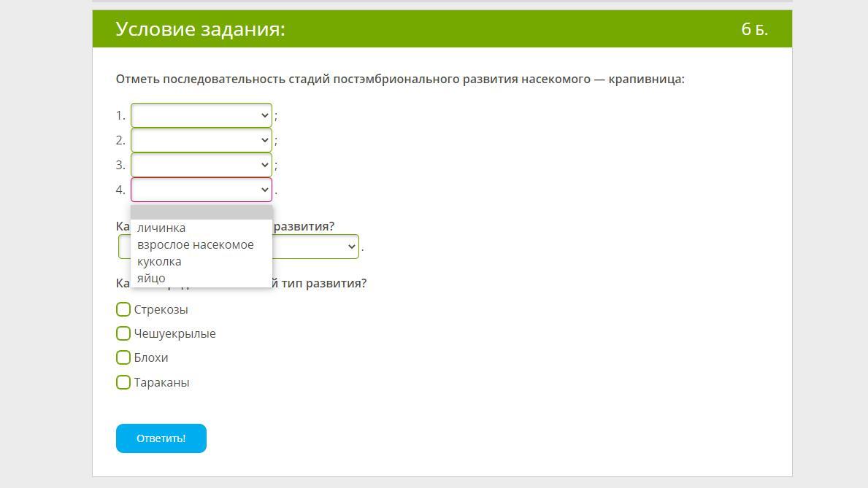Check the Стрекозы checkbox
This screenshot has height=488, width=868.
(x=123, y=309)
